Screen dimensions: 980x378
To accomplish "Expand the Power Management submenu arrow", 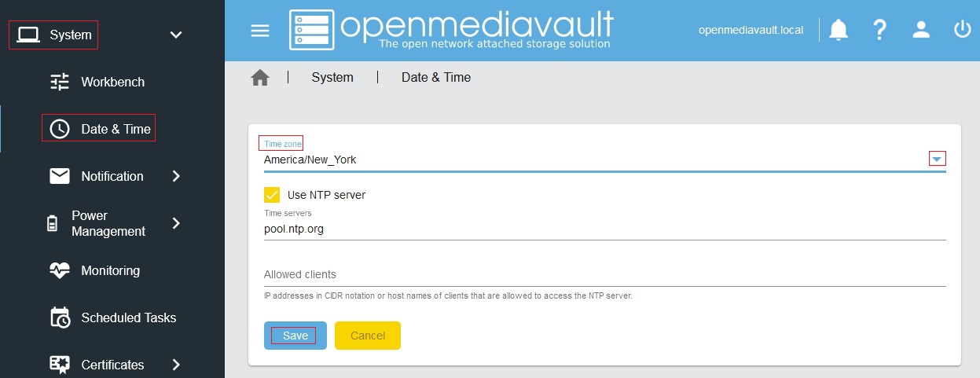I will (176, 223).
